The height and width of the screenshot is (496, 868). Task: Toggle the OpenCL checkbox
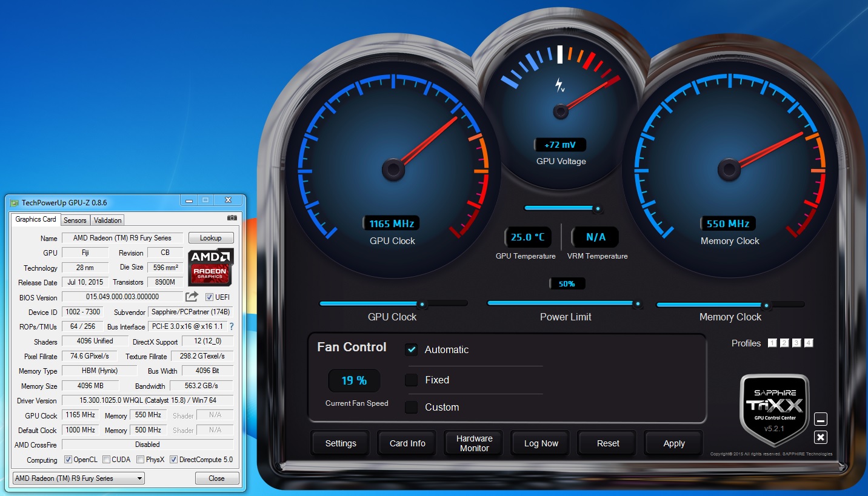[68, 460]
